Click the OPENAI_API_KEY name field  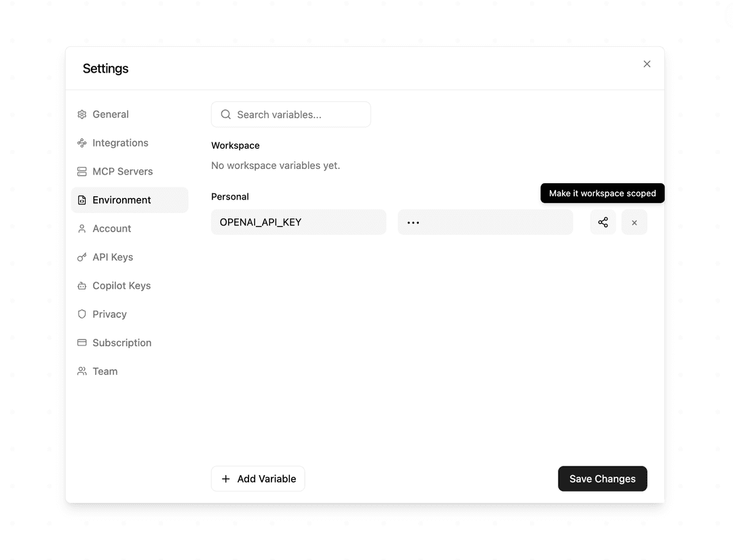[299, 222]
